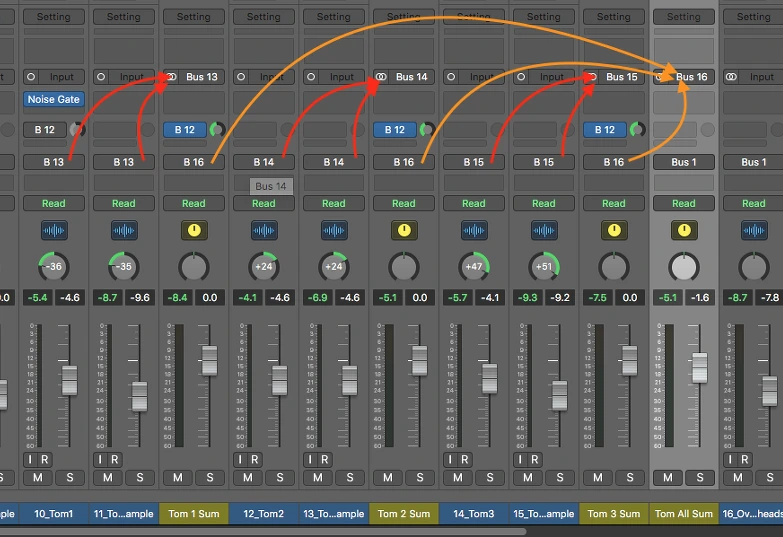This screenshot has width=783, height=537.
Task: Click the yellow bus icon on Tom 1 Sum
Action: (x=194, y=230)
